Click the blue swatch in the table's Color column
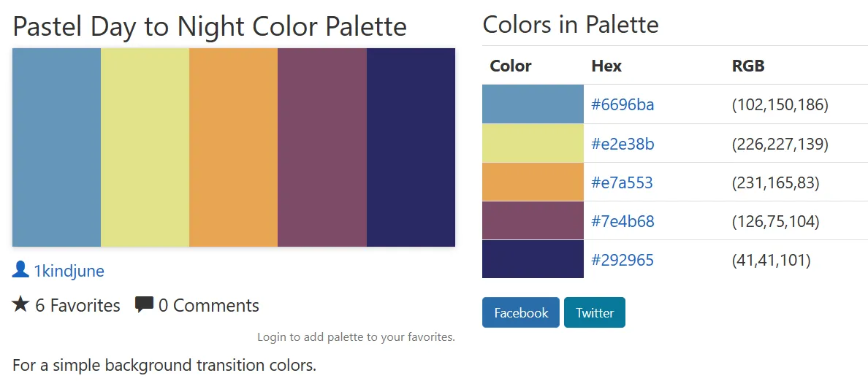Image resolution: width=868 pixels, height=381 pixels. (x=533, y=104)
